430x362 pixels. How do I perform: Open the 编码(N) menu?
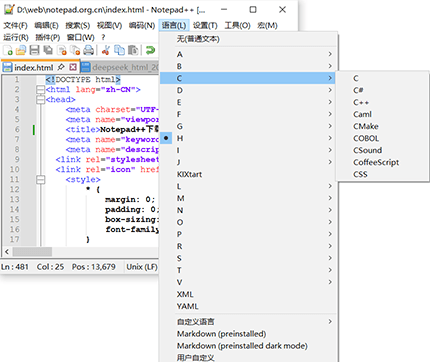coord(142,26)
